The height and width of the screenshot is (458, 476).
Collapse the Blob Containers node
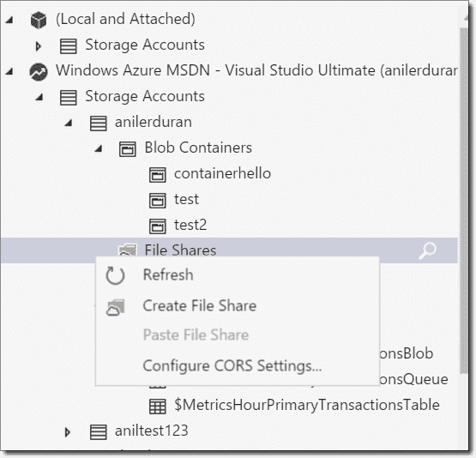(99, 148)
